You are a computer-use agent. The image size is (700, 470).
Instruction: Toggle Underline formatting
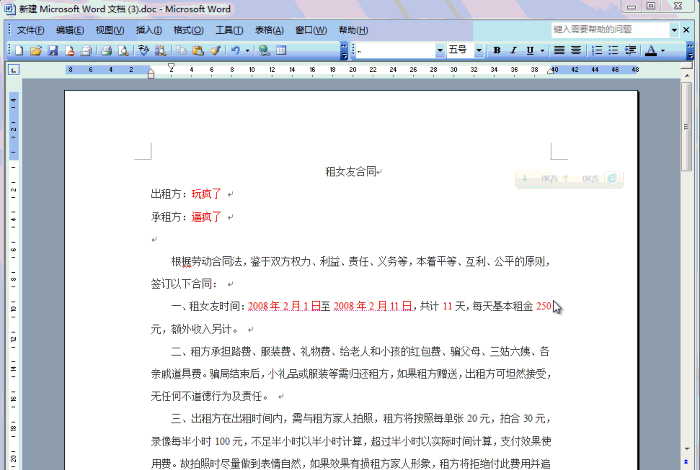tap(530, 50)
